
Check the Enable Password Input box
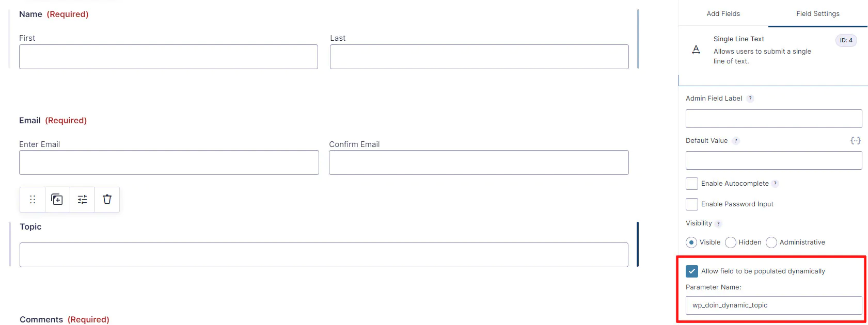(x=692, y=204)
